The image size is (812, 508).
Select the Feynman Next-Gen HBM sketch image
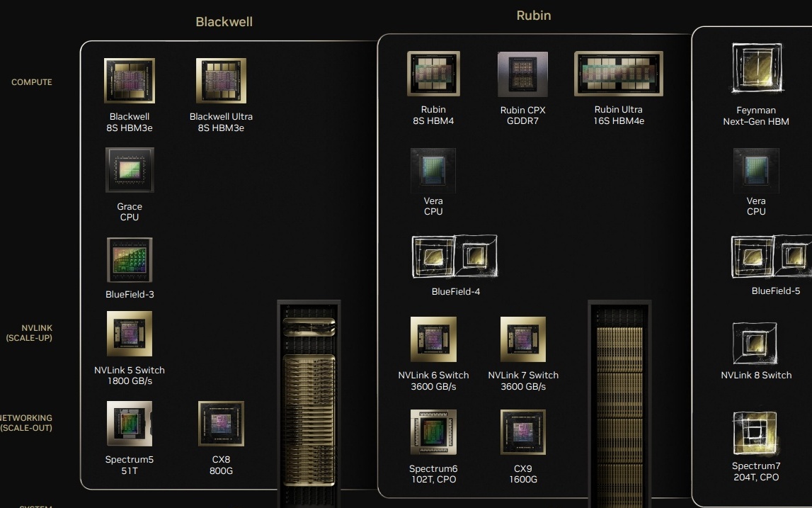click(757, 69)
